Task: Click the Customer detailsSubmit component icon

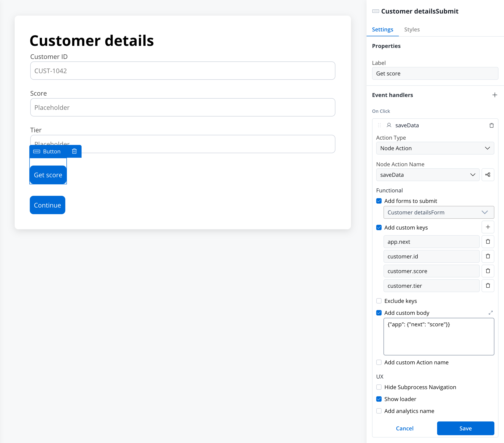Action: click(x=375, y=11)
